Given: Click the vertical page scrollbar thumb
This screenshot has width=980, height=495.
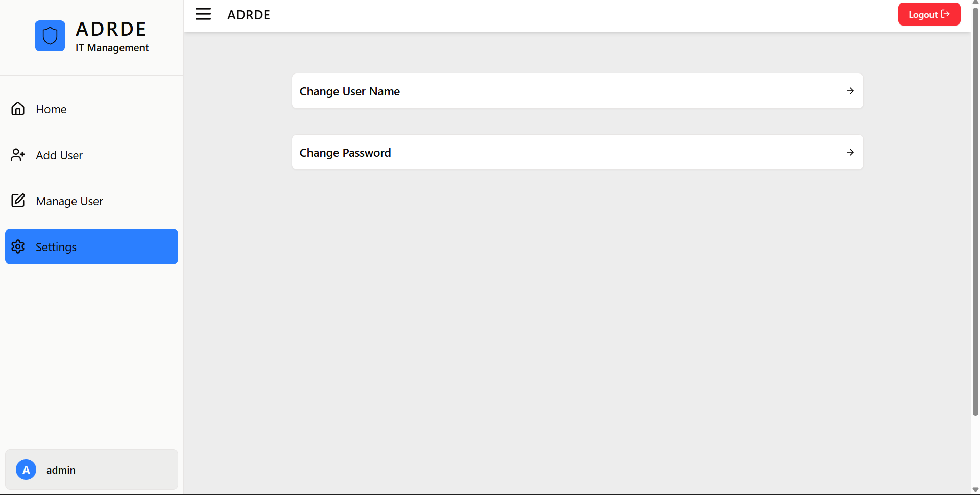Looking at the screenshot, I should click(x=975, y=204).
